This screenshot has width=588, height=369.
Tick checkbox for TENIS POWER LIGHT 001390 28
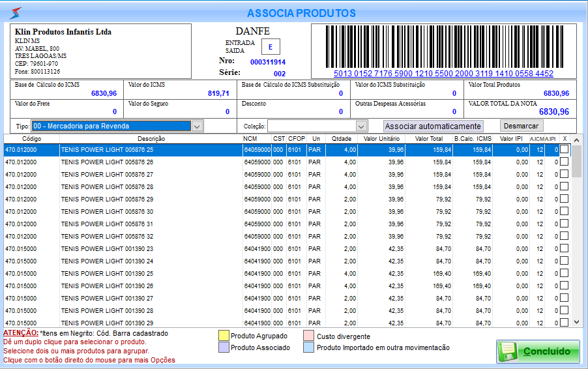(x=564, y=310)
